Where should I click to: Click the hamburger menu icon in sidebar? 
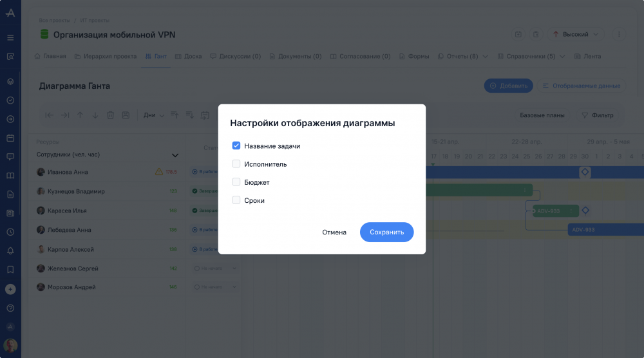[x=10, y=37]
